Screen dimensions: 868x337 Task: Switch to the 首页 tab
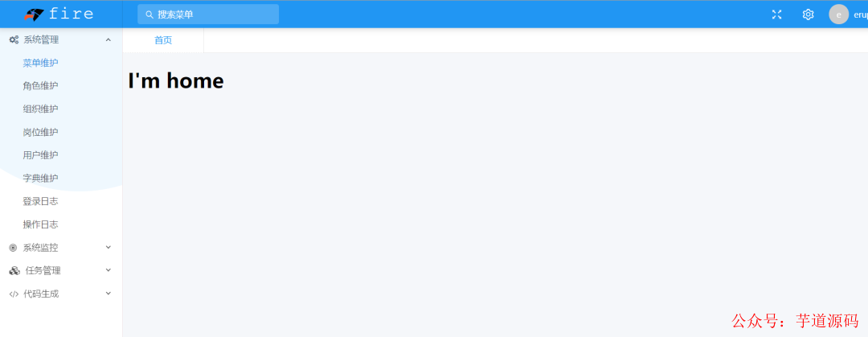pos(163,40)
